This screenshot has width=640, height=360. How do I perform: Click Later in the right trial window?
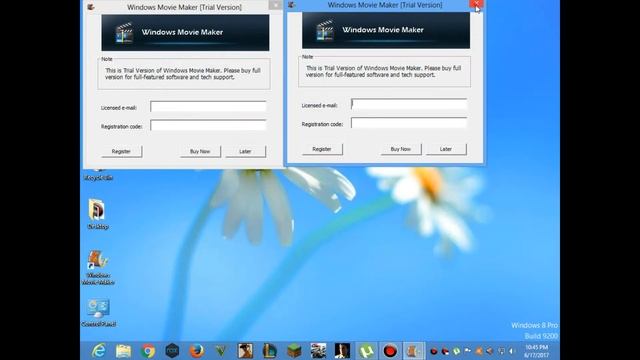click(446, 149)
